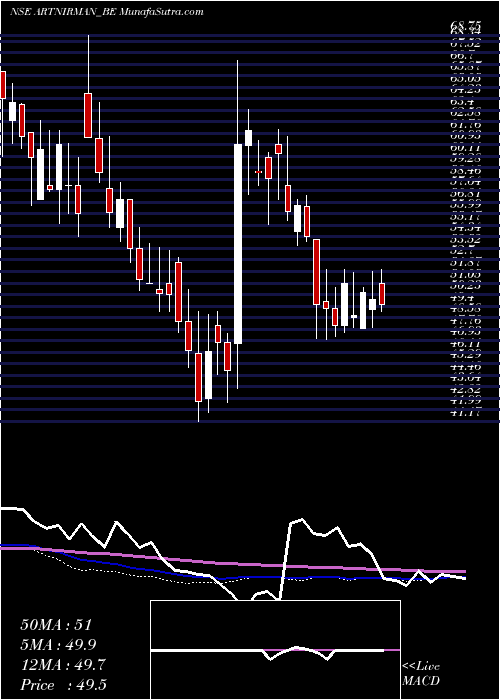Screen dimensions: 500x700
Task: Click the last red candlestick on the right
Action: 382,294
